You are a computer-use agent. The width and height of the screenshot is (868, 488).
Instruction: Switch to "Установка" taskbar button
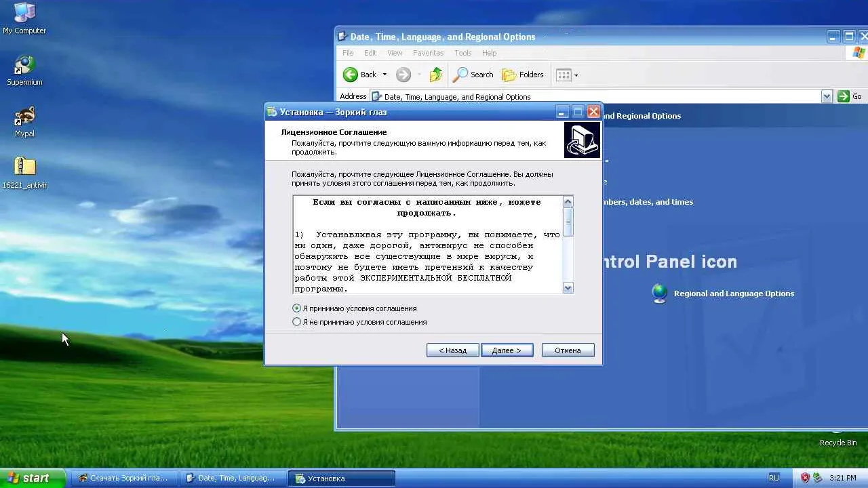(341, 478)
